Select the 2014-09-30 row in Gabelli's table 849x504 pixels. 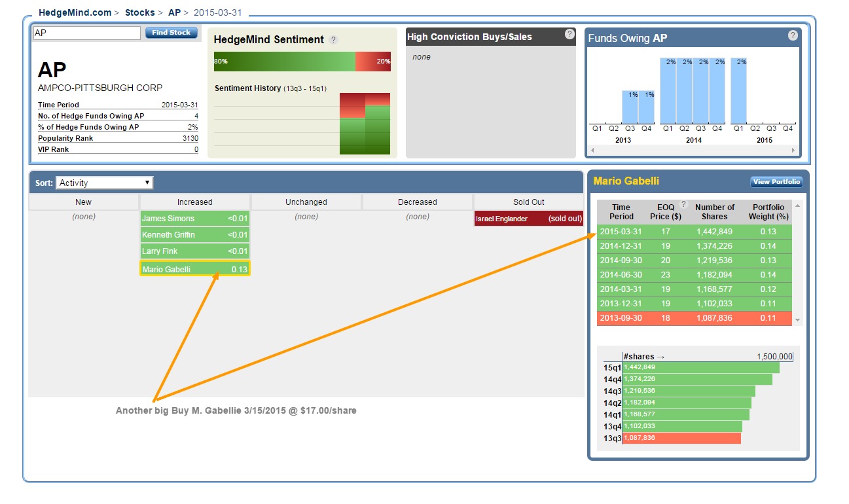click(x=695, y=261)
